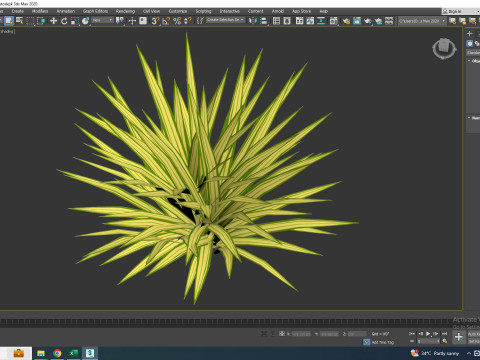This screenshot has height=360, width=480.
Task: Open the Reference Coordinate System dropdown
Action: click(102, 20)
